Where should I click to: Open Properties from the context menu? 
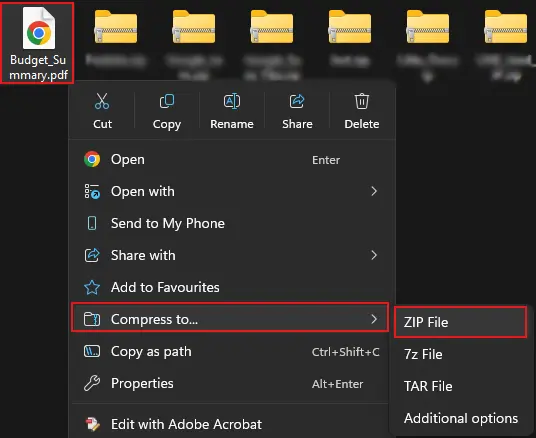230,383
